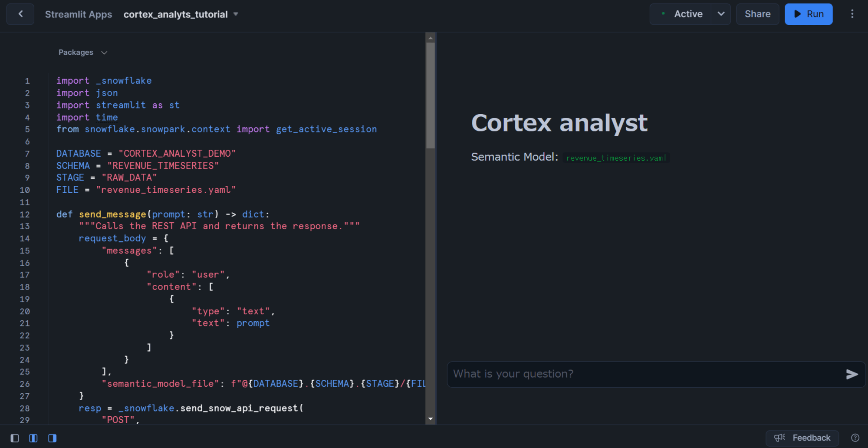Screen dimensions: 868x448
Task: Show only the right panel layout icon
Action: [52, 438]
